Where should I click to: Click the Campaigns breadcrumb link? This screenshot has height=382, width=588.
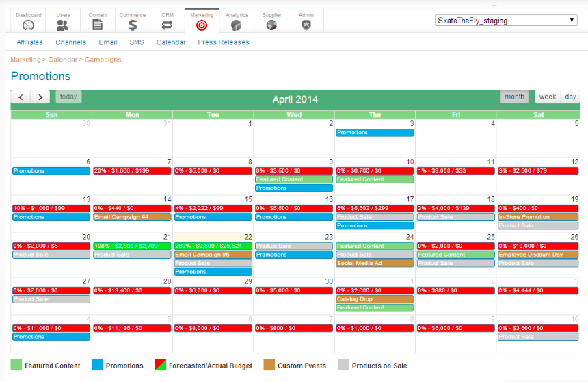(103, 60)
